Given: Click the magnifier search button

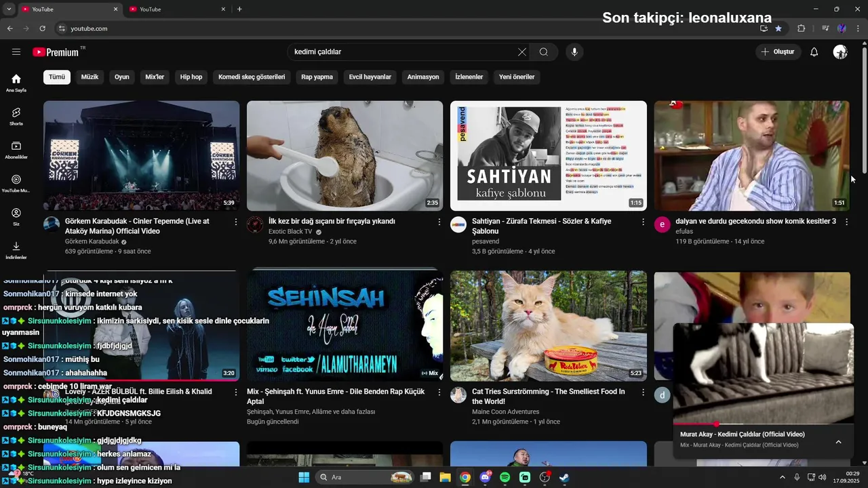Looking at the screenshot, I should click(544, 52).
